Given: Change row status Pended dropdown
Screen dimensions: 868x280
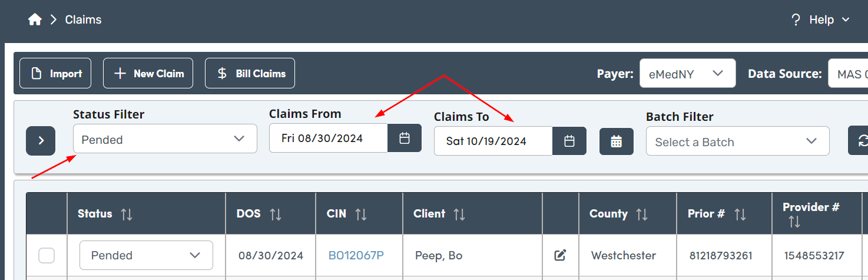Looking at the screenshot, I should click(x=146, y=255).
